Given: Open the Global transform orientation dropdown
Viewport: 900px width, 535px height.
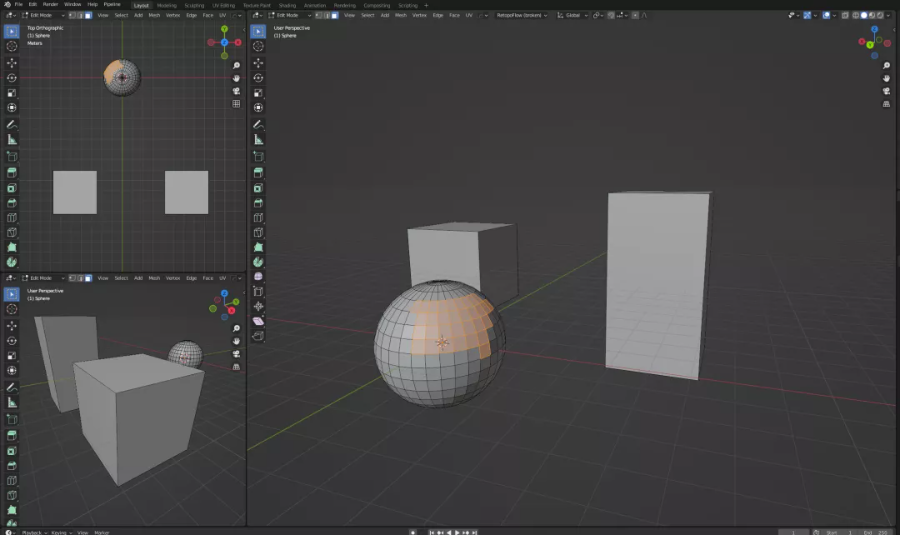Looking at the screenshot, I should [x=573, y=15].
